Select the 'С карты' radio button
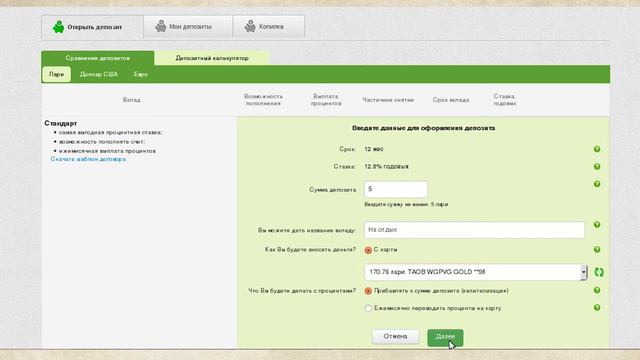640x360 pixels. (x=368, y=250)
